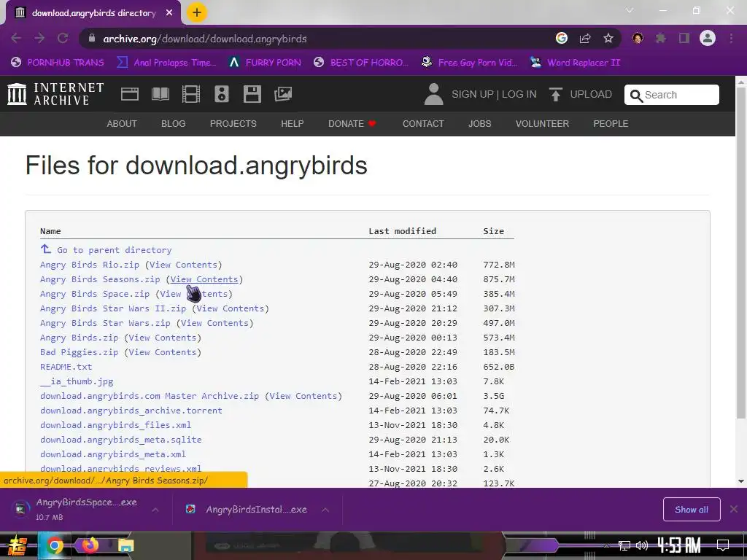
Task: Open __ia_thumb.jpg file
Action: [x=77, y=381]
